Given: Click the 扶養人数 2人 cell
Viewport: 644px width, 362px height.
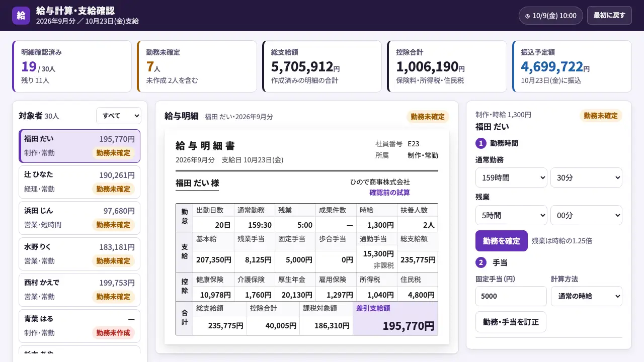Looking at the screenshot, I should pyautogui.click(x=418, y=218).
